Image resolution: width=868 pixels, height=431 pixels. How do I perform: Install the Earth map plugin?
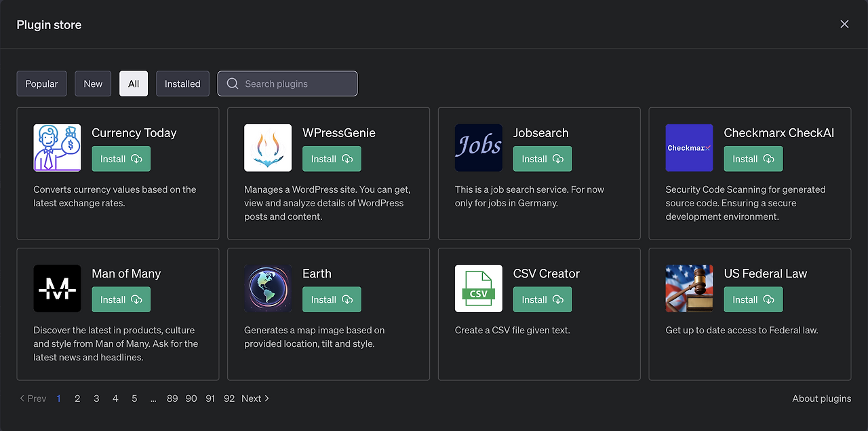pyautogui.click(x=332, y=299)
